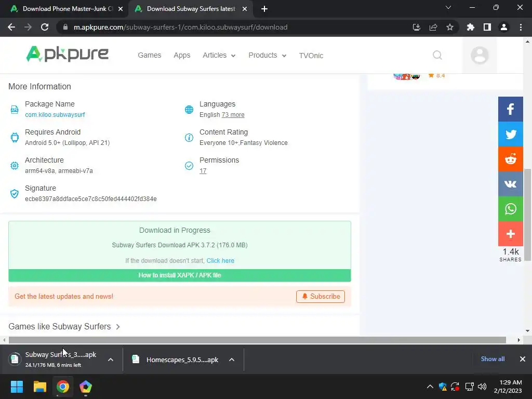Screen dimensions: 532x399
Task: Open How to install XAPK / APK file
Action: (x=180, y=275)
